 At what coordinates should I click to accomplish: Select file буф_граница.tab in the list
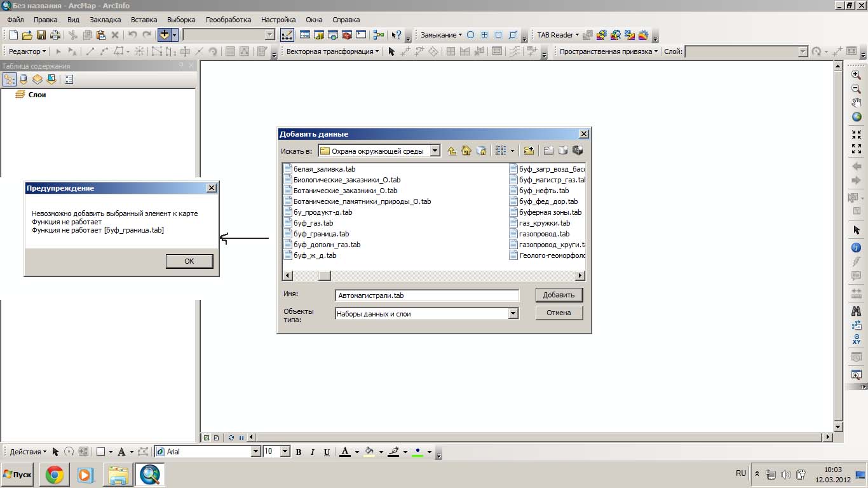click(x=321, y=234)
